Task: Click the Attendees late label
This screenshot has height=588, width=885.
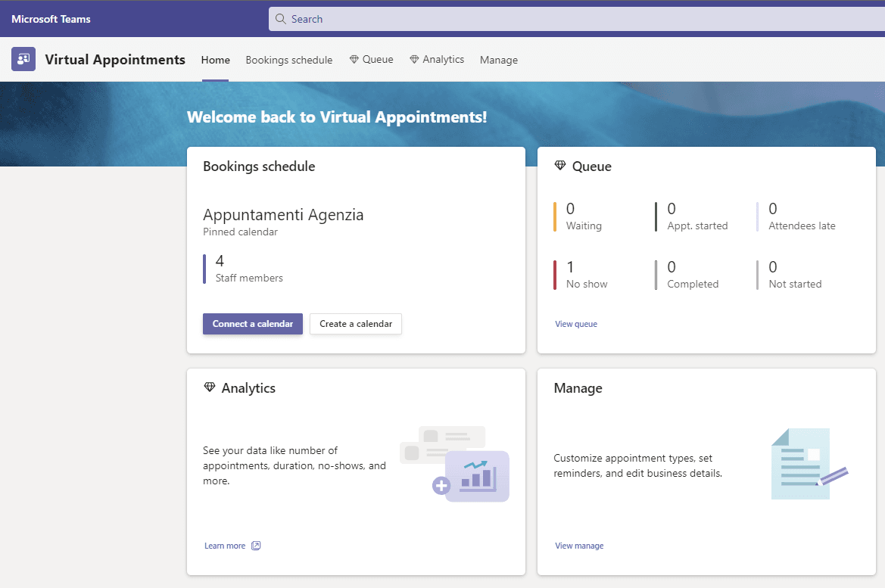Action: tap(802, 226)
